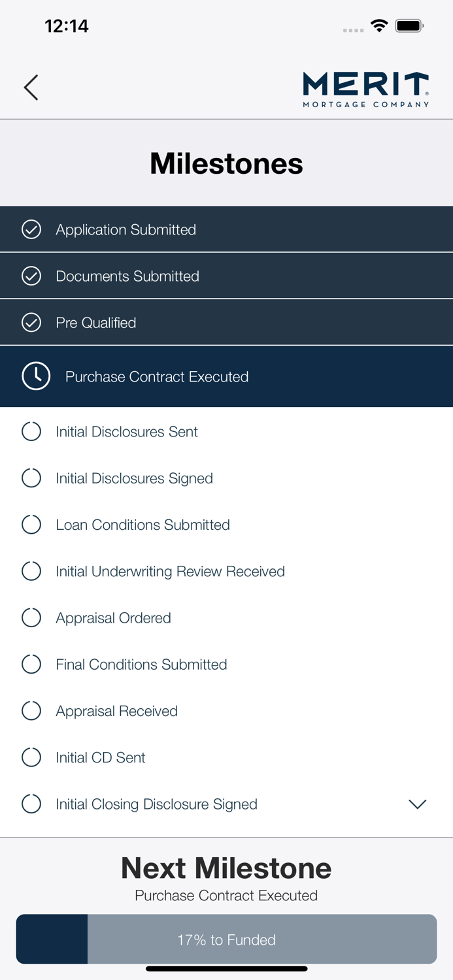453x980 pixels.
Task: Open the Milestones header section
Action: tap(226, 163)
